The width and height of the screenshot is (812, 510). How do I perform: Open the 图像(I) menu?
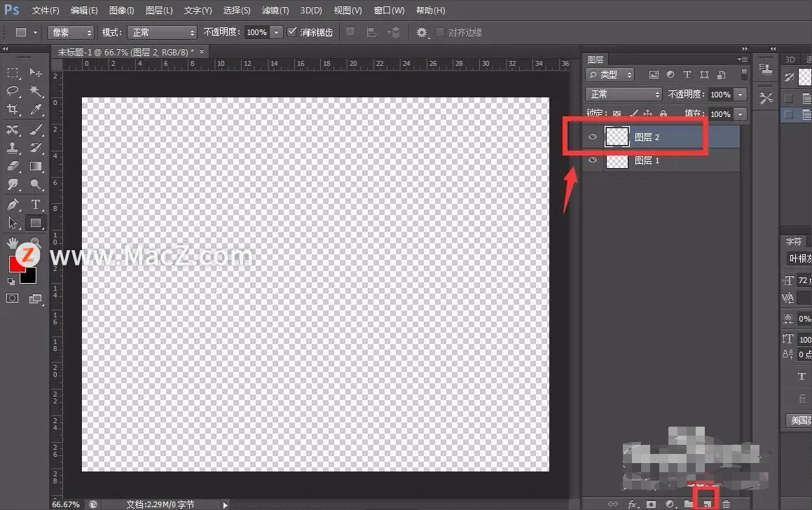pos(121,11)
